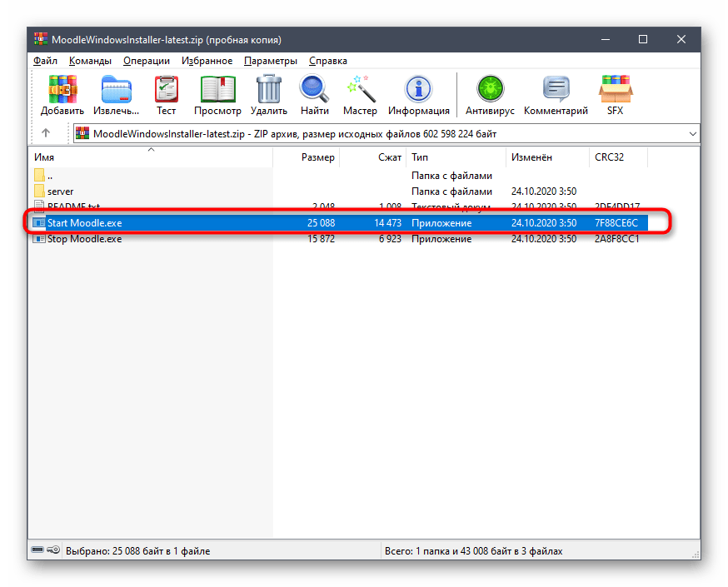Start the Антивирус scan icon
728x587 pixels.
click(490, 90)
